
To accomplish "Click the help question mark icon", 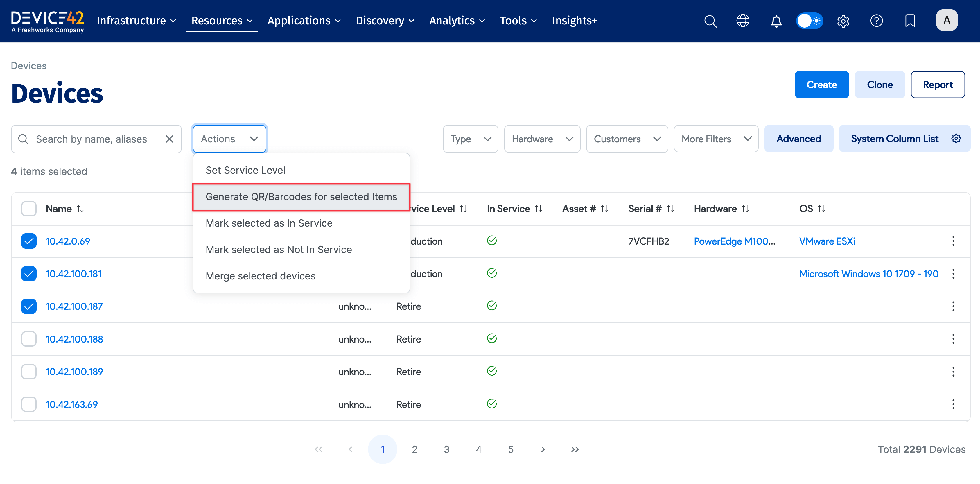I will click(x=876, y=21).
